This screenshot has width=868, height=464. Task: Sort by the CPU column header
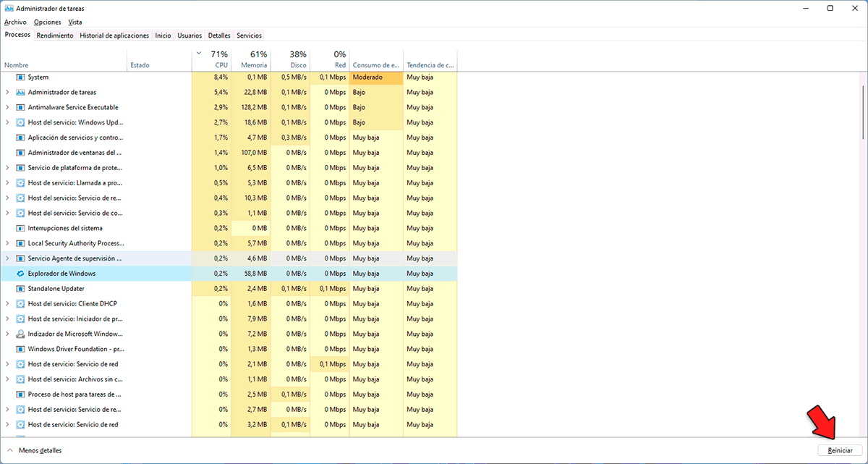[212, 59]
